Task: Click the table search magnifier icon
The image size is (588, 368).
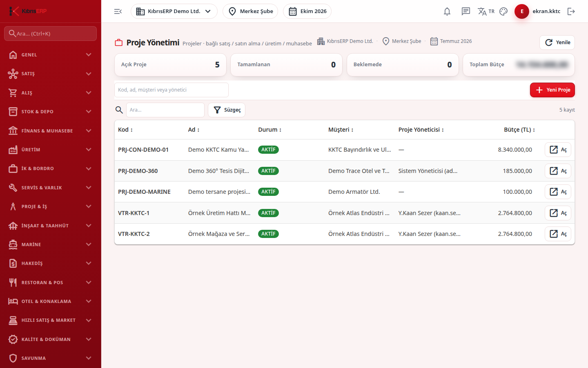Action: pos(119,110)
